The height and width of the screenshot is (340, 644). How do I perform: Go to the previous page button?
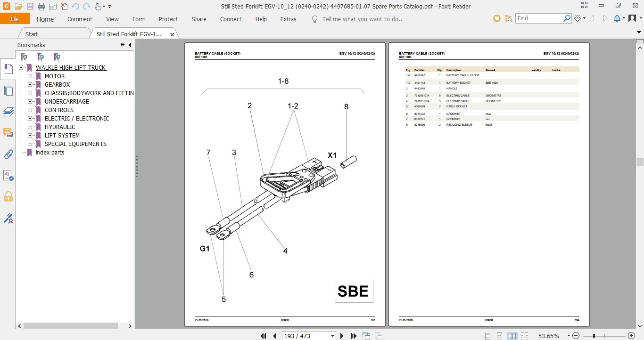275,336
